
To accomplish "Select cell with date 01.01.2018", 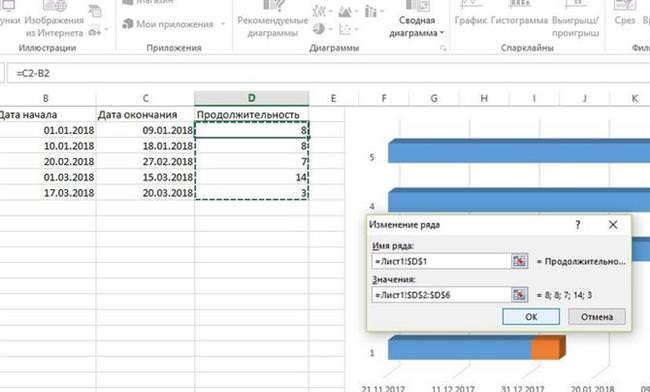I will pos(47,130).
